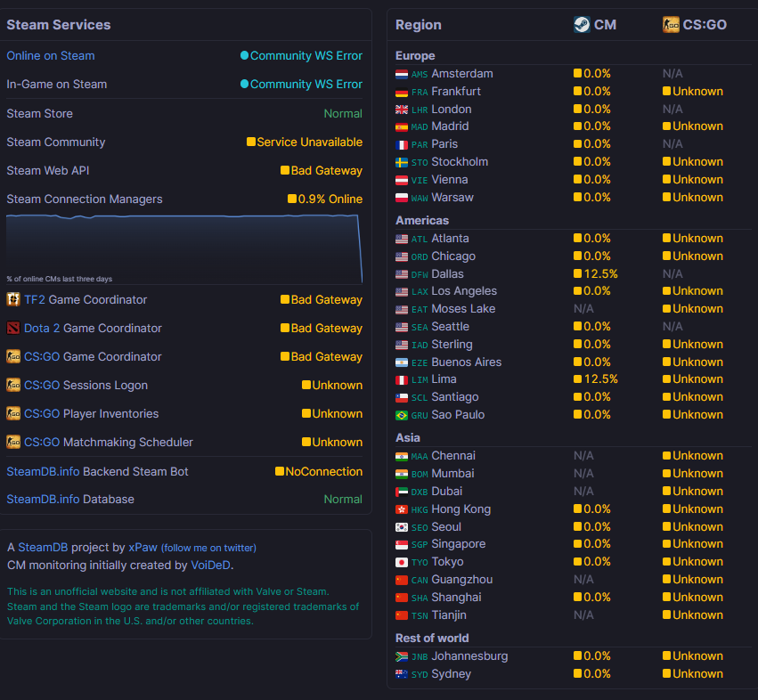Open the TF2 link
758x700 pixels.
coord(35,300)
